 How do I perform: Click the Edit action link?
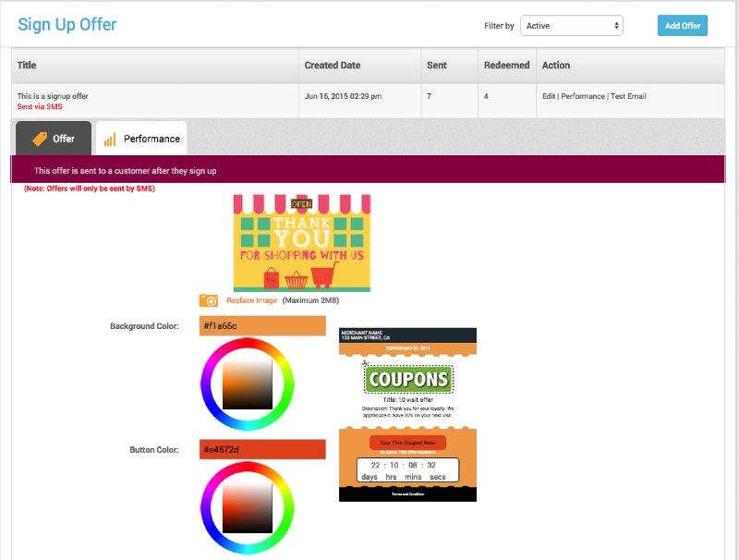[x=549, y=96]
